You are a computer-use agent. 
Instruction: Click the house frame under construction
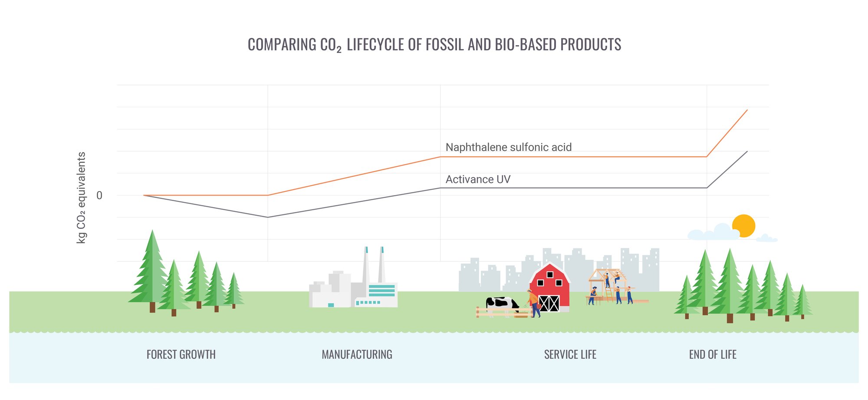coord(609,284)
